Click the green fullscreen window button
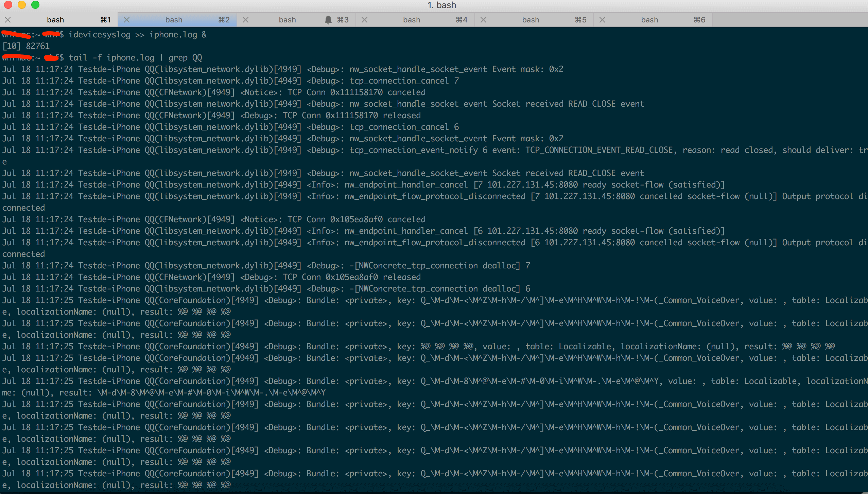Viewport: 868px width, 494px height. click(35, 5)
